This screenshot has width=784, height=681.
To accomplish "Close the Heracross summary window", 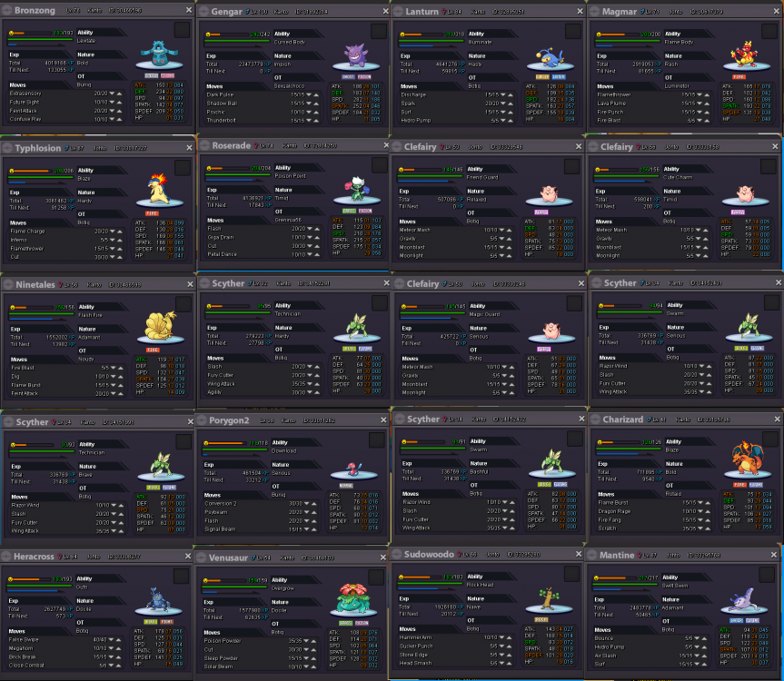I will [x=186, y=556].
